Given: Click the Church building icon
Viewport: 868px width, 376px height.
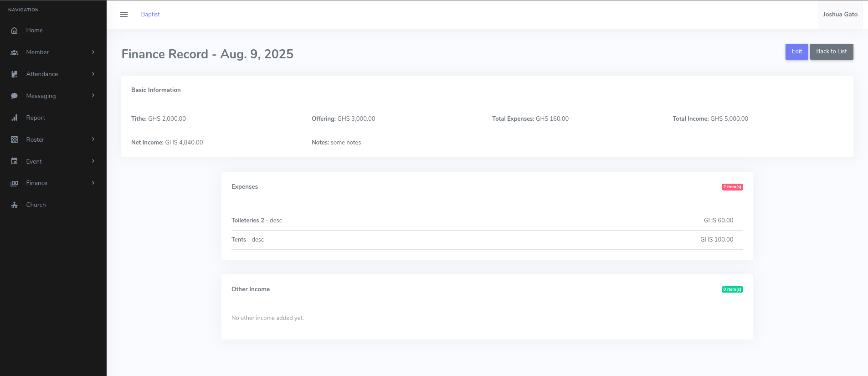Looking at the screenshot, I should [x=14, y=205].
